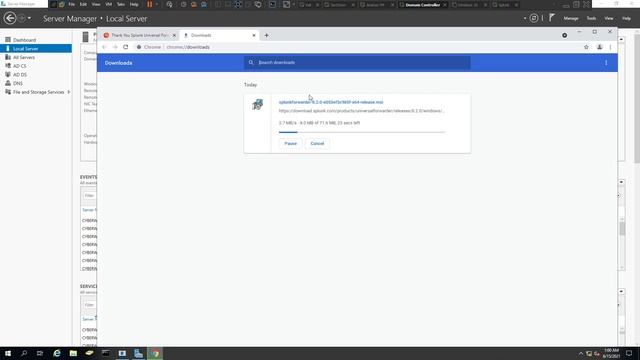Select All Servers in Server Manager sidebar
The height and width of the screenshot is (360, 640).
(24, 58)
